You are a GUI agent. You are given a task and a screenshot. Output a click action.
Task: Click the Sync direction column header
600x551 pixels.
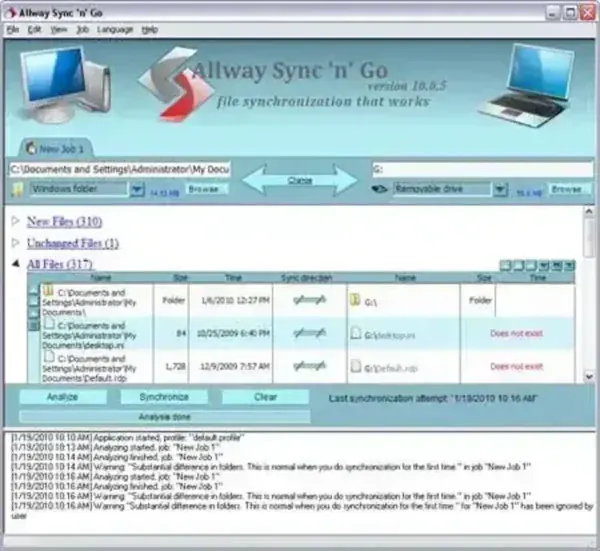(x=307, y=277)
